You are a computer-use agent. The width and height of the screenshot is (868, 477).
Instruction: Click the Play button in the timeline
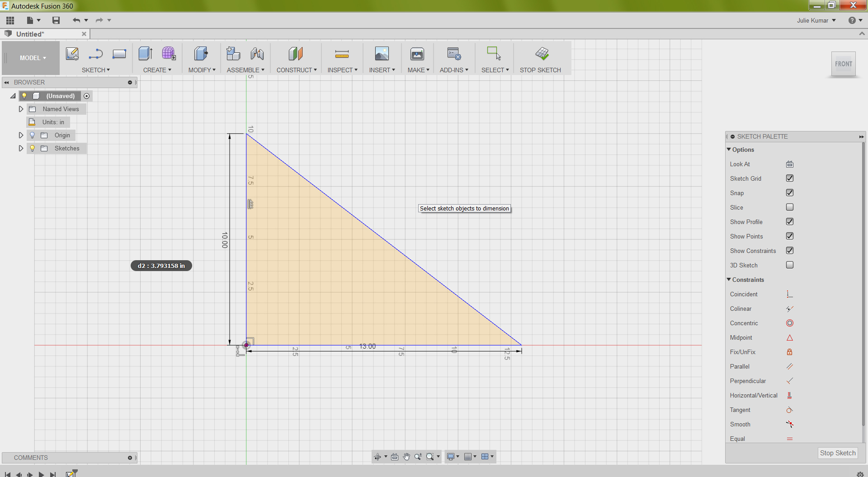tap(41, 474)
